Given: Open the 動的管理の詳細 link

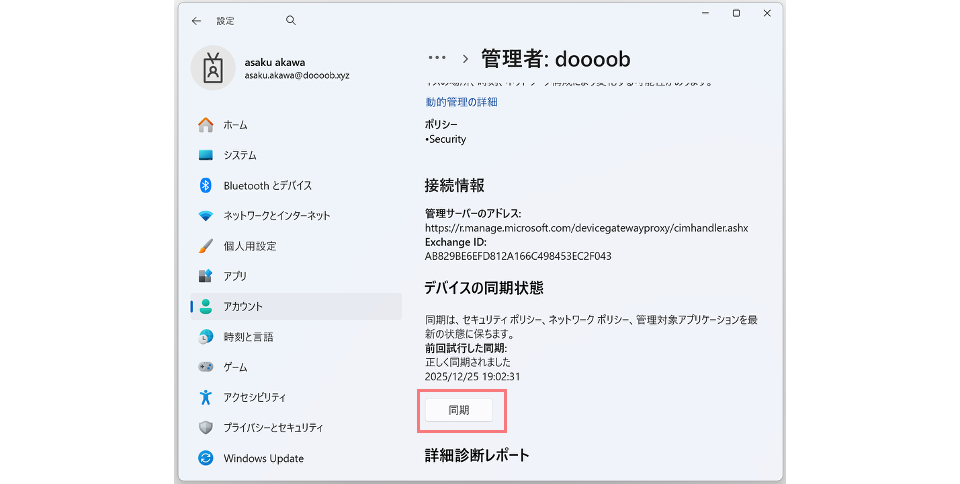Looking at the screenshot, I should [x=461, y=102].
